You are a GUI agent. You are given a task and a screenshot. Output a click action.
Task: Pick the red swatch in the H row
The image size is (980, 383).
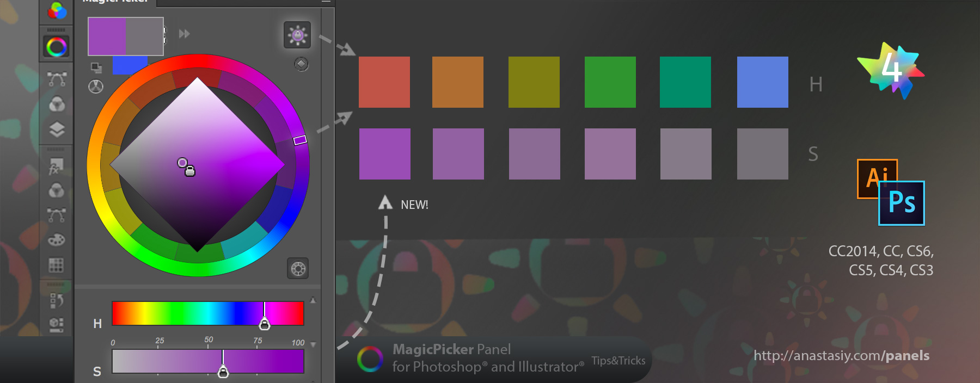pyautogui.click(x=384, y=82)
